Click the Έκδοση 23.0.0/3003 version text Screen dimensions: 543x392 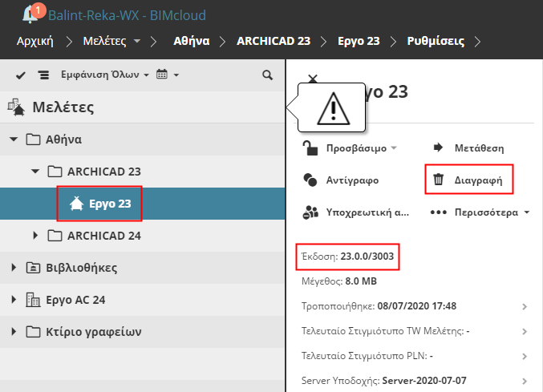(347, 257)
